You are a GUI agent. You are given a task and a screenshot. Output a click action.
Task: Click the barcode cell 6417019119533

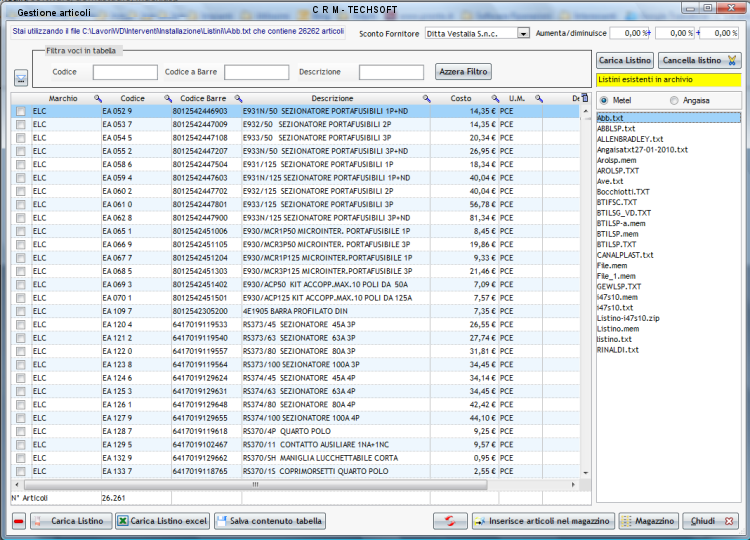click(206, 325)
